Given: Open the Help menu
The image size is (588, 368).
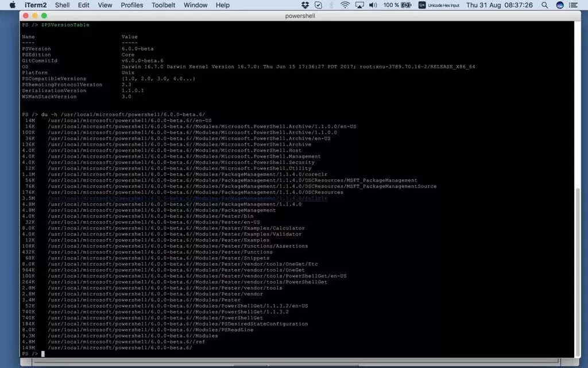Looking at the screenshot, I should pyautogui.click(x=222, y=5).
